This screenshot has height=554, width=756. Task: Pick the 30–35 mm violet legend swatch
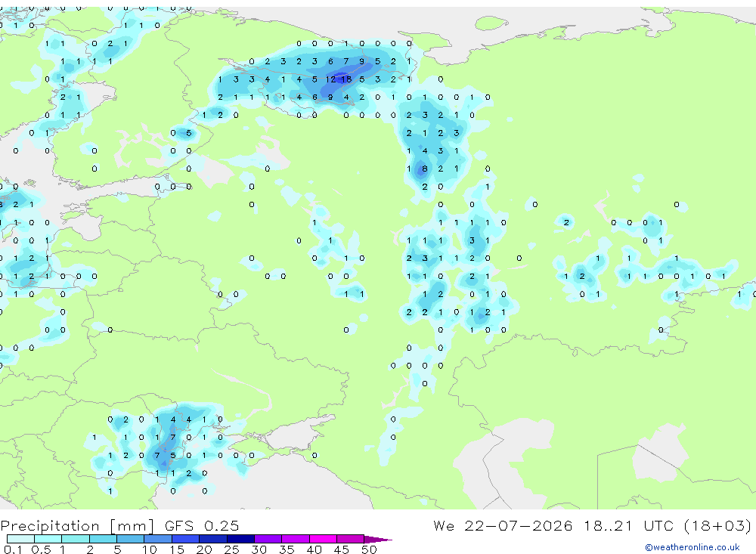pos(268,539)
